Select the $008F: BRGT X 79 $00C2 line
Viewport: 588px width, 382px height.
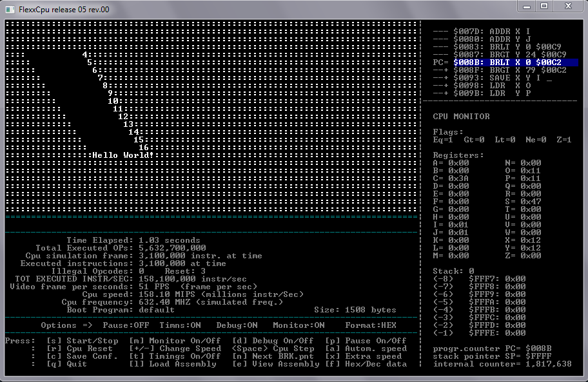(500, 70)
